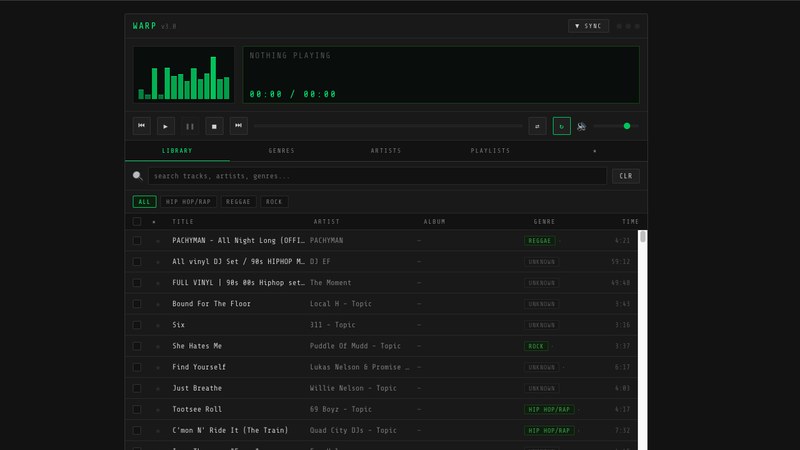
Task: Focus the search tracks input field
Action: coord(377,176)
